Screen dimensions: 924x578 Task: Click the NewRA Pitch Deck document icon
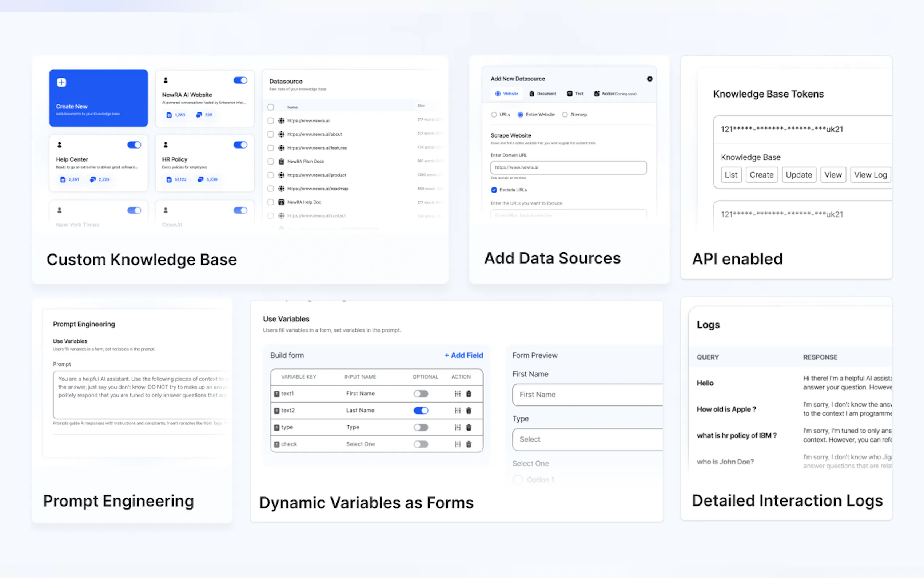(281, 161)
